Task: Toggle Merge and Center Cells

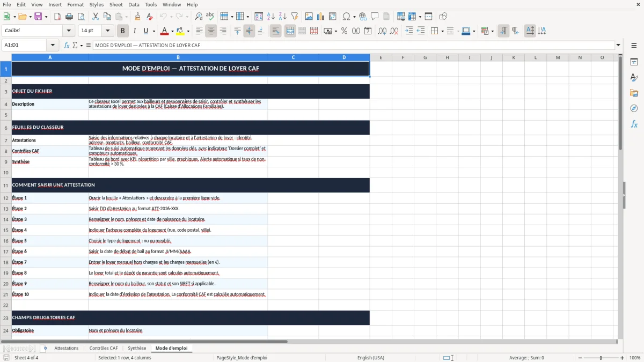Action: pos(290,31)
